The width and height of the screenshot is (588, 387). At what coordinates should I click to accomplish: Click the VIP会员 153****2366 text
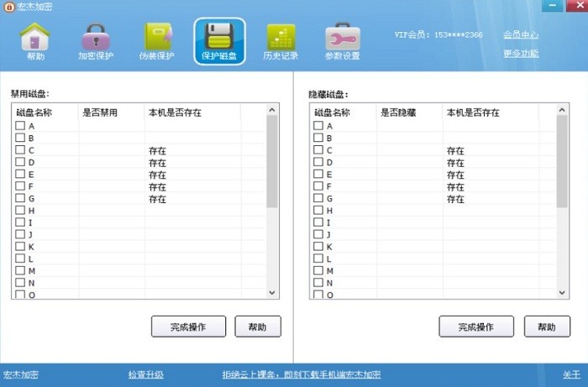[x=438, y=35]
